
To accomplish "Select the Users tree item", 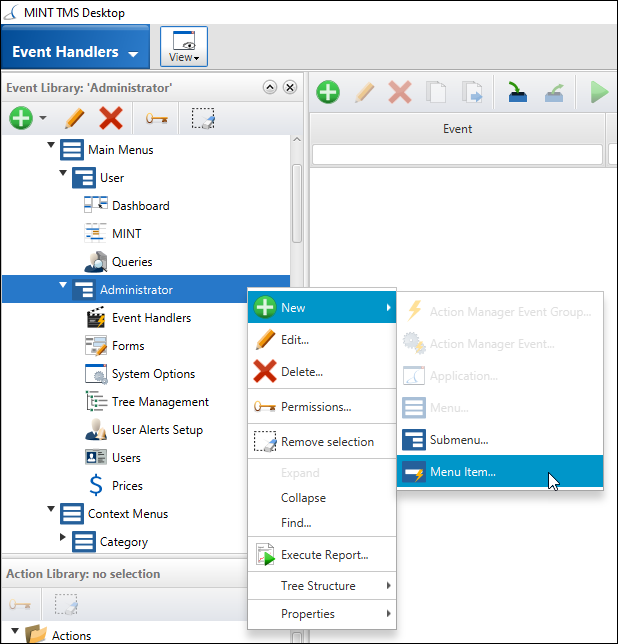I will coord(126,458).
